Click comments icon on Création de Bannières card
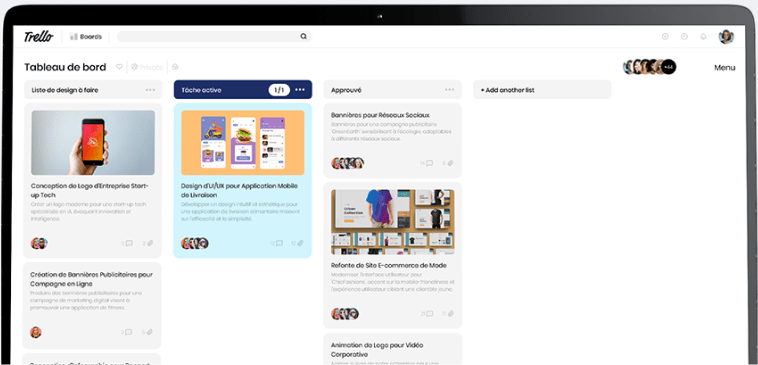 pos(129,332)
